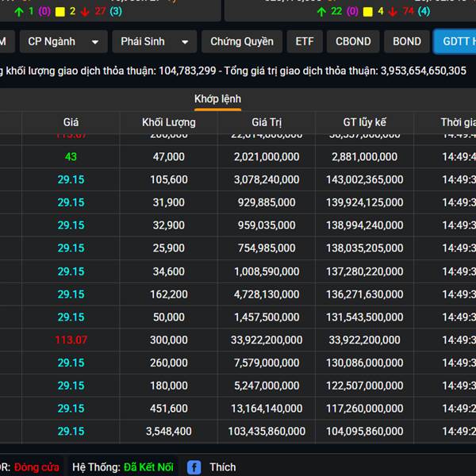Open the CBOND board

tap(353, 41)
